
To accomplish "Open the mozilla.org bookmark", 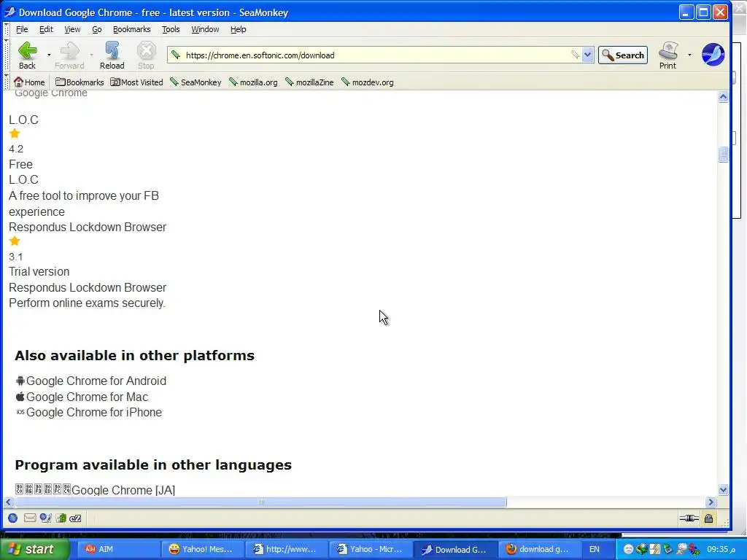I will [x=253, y=82].
